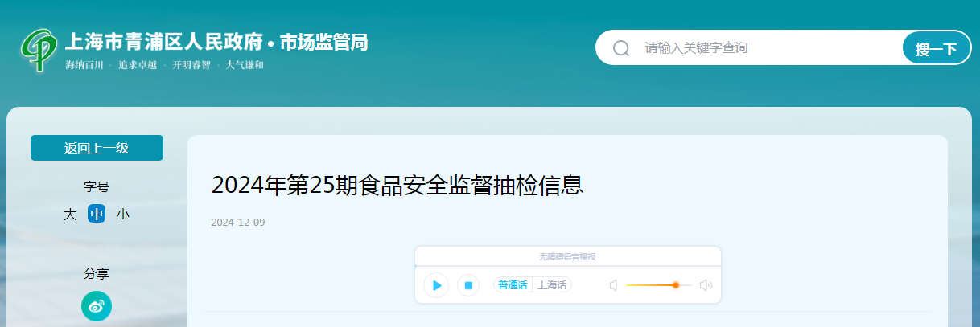Stop the voice broadcast playback
The height and width of the screenshot is (327, 980).
click(468, 285)
